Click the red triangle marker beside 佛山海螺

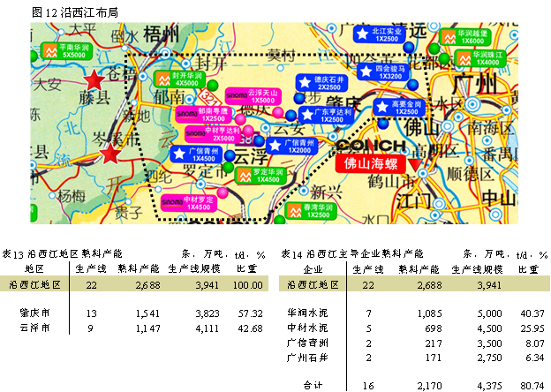point(415,165)
